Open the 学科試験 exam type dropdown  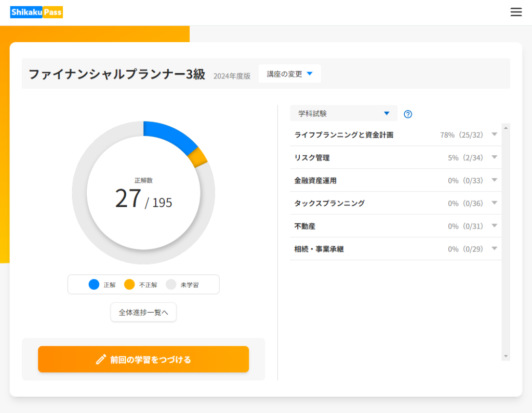[343, 113]
